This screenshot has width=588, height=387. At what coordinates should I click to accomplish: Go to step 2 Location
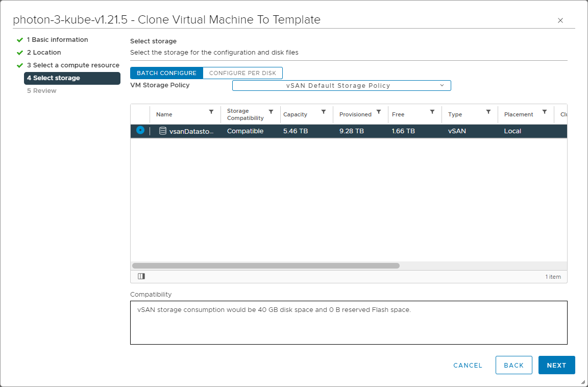pyautogui.click(x=44, y=53)
